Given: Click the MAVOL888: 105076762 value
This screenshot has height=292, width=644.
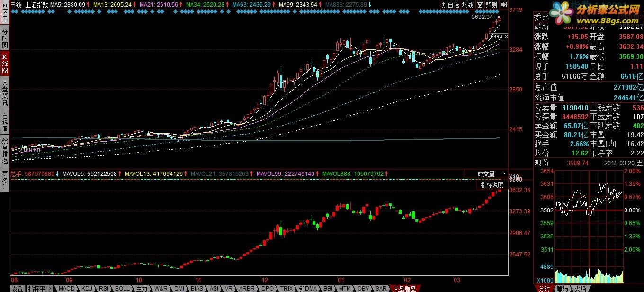Looking at the screenshot, I should click(352, 174).
